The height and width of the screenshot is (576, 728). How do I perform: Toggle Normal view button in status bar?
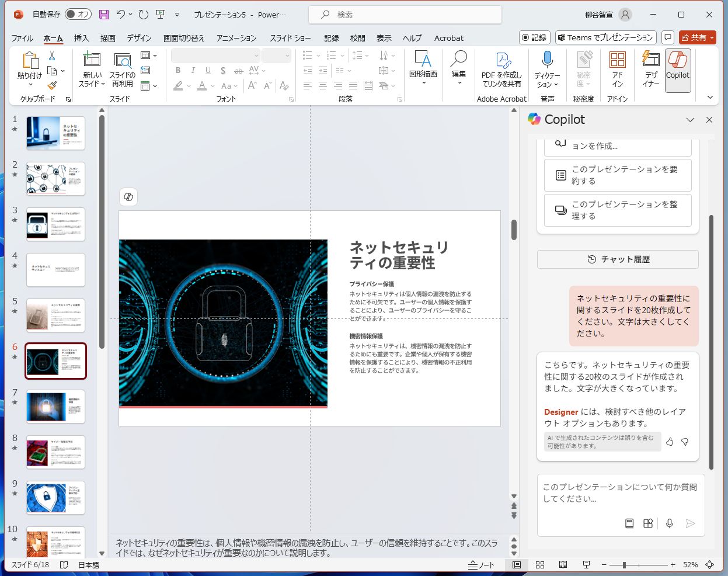[x=517, y=565]
